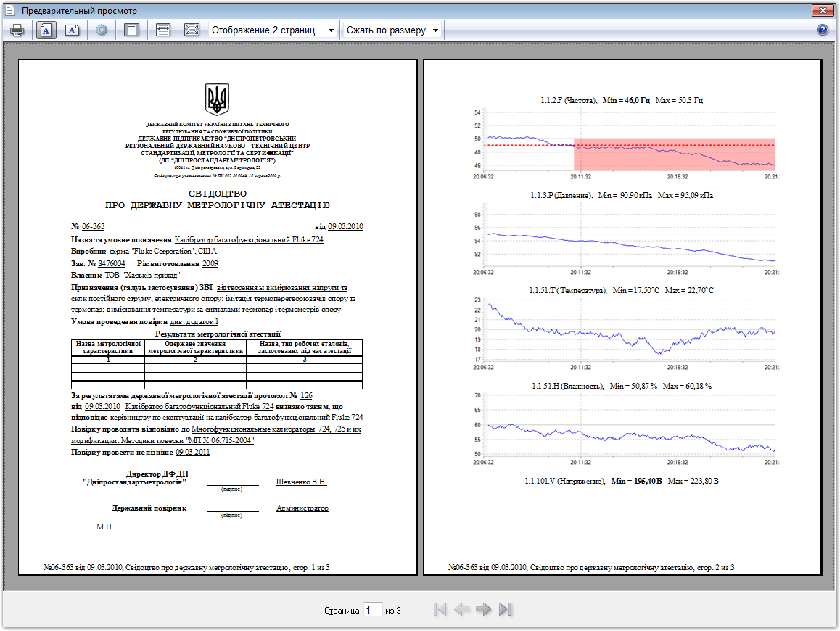Jump to the first page
Screen dimensions: 840x631
(x=440, y=609)
